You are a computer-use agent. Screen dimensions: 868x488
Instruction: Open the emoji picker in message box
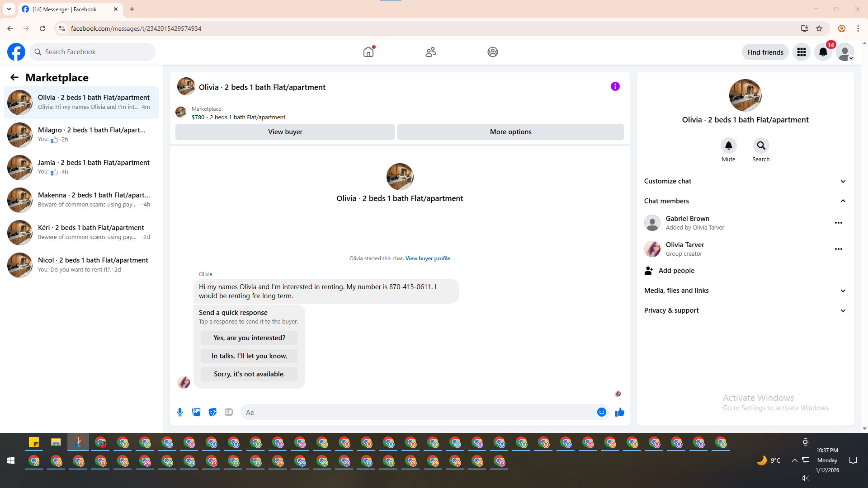coord(601,412)
